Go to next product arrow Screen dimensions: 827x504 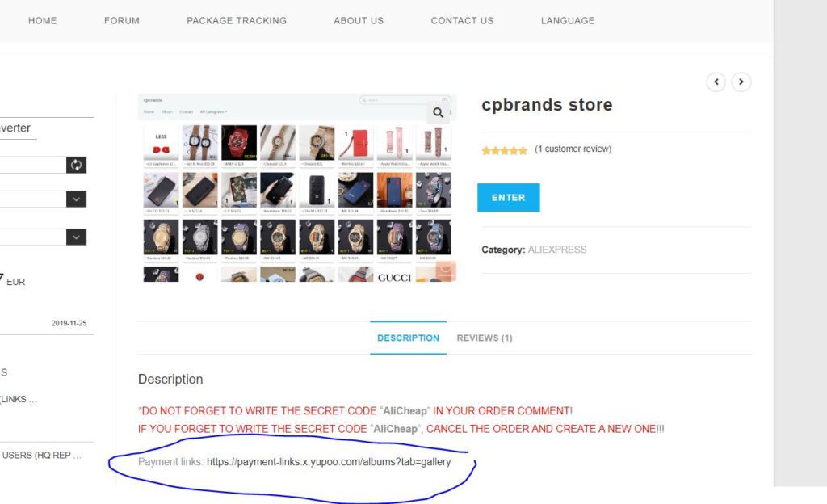click(741, 82)
